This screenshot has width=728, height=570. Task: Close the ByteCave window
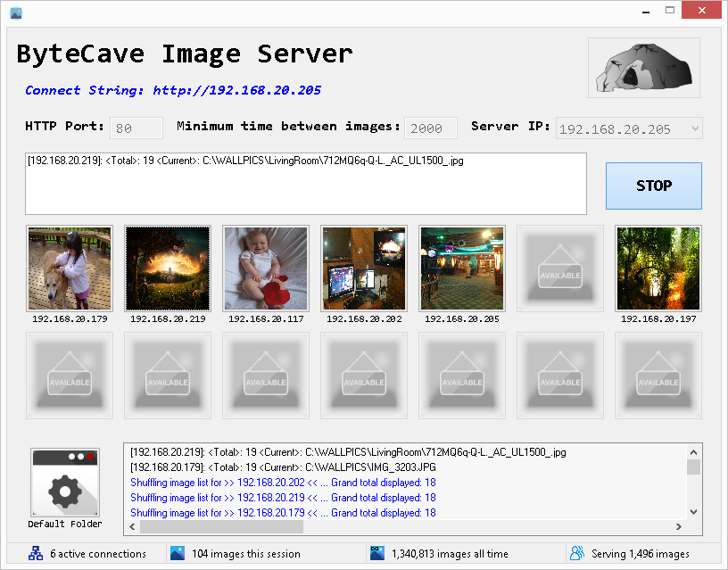click(x=701, y=10)
